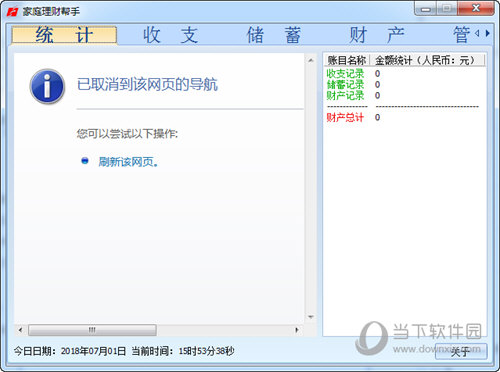Select the 财产记录 row

point(404,95)
